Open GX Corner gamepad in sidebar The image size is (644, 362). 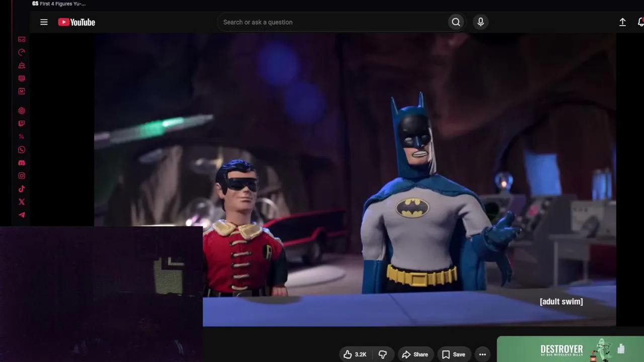click(x=22, y=39)
